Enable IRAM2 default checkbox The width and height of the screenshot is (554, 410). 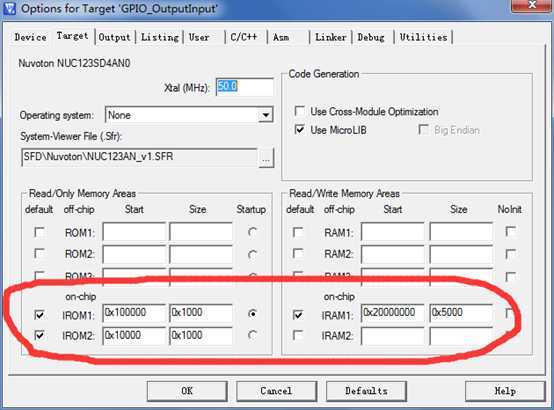pos(298,335)
